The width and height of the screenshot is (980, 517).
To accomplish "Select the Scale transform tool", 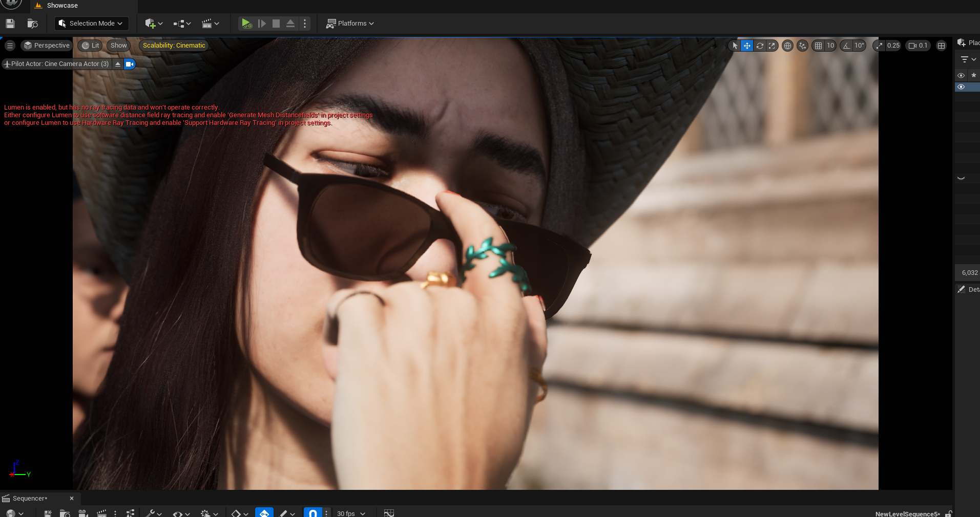I will [772, 46].
